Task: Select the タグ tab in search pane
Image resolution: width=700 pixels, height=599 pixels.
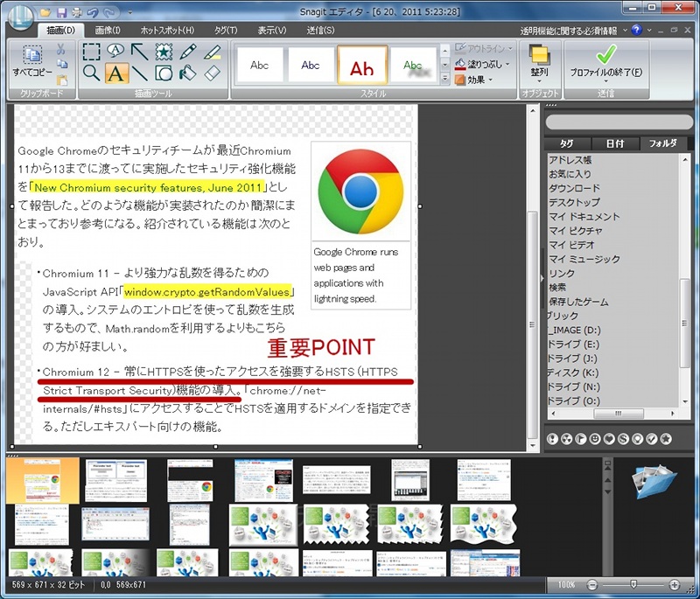Action: coord(567,143)
